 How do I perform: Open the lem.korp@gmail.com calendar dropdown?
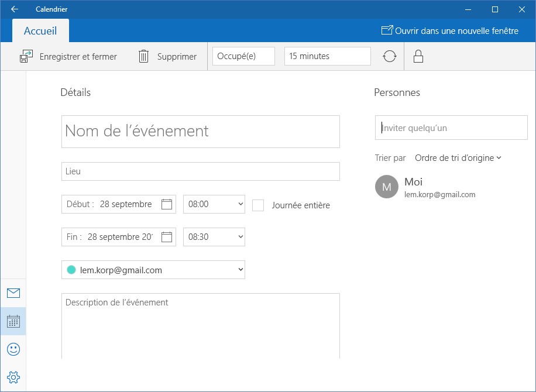pos(153,270)
